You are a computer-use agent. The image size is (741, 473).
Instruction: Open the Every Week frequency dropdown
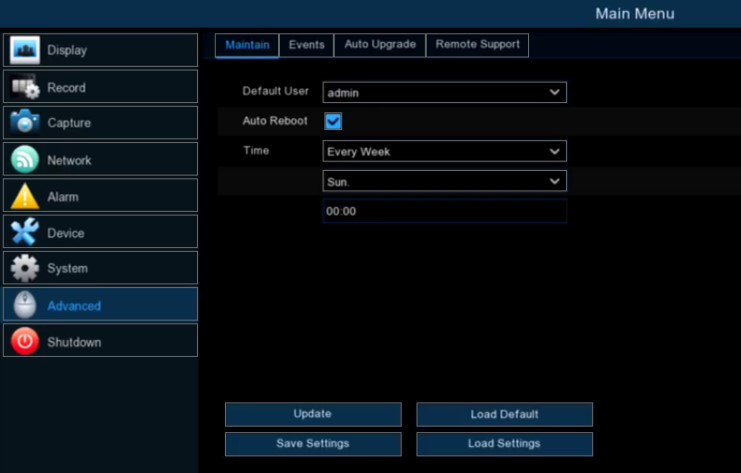click(444, 152)
